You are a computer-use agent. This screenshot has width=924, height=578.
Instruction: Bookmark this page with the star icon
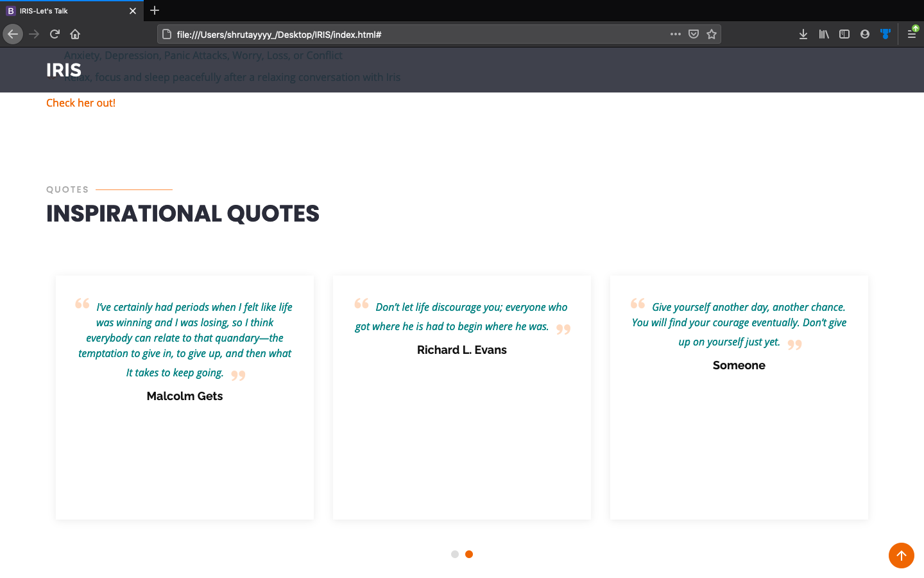pos(712,34)
